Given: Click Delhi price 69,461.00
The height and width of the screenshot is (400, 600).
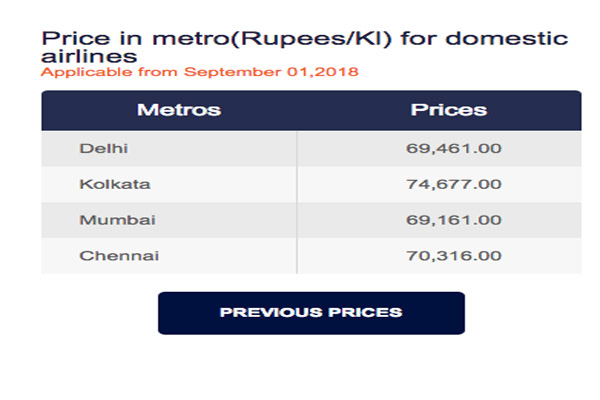Looking at the screenshot, I should tap(453, 149).
